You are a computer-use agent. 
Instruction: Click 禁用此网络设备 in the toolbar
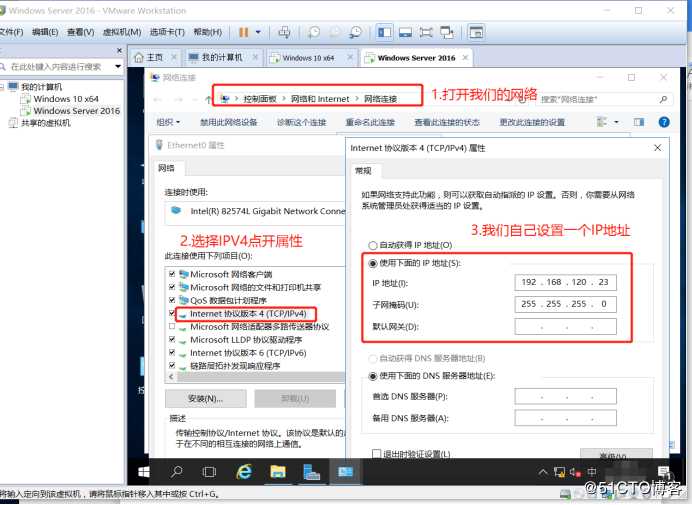click(229, 122)
